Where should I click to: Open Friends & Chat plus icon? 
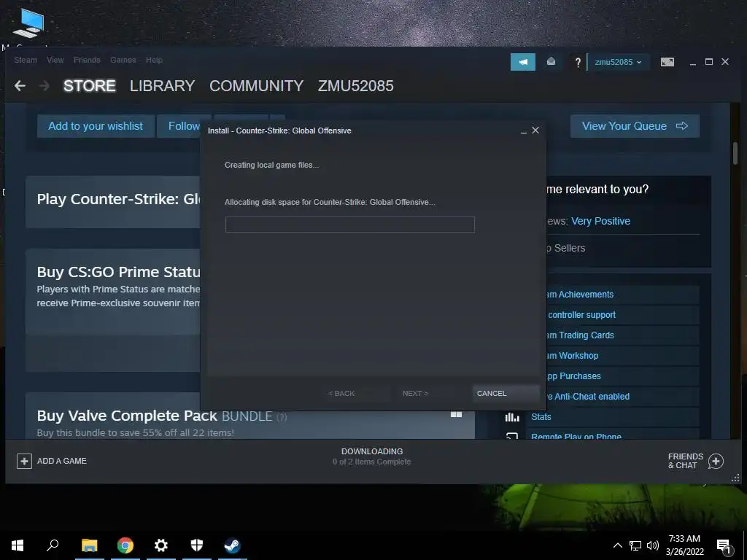(x=716, y=461)
